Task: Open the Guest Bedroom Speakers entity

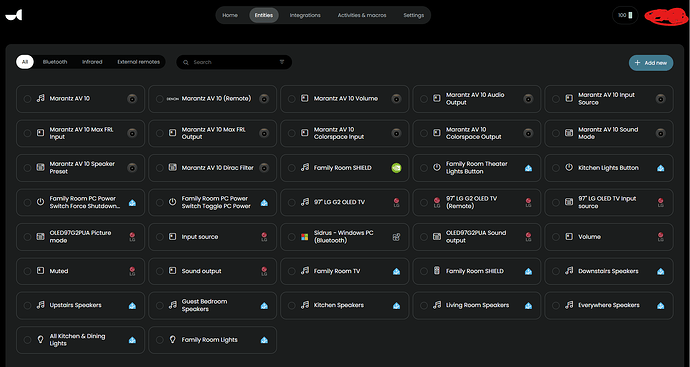Action: click(213, 305)
